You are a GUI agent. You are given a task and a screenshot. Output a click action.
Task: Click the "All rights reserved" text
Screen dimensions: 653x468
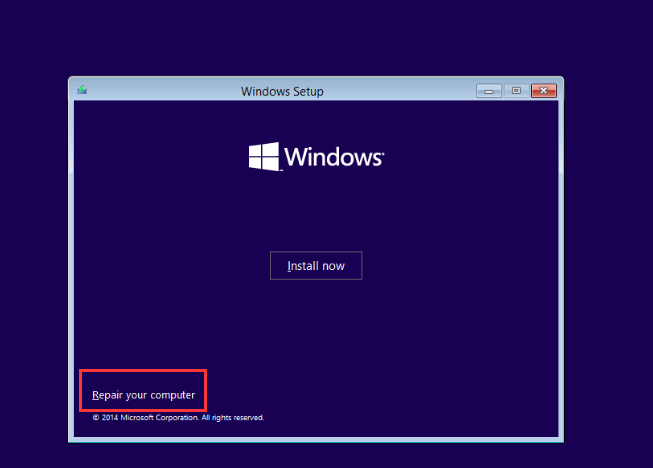click(x=236, y=418)
